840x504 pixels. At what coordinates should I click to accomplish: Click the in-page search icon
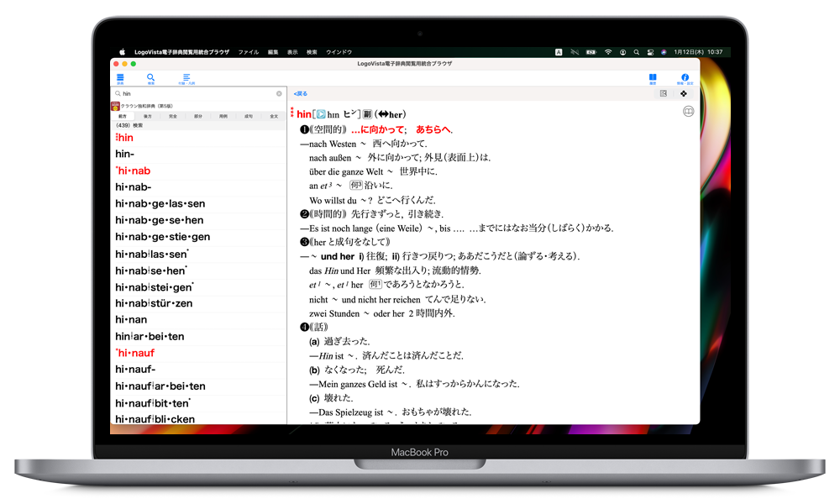tap(664, 93)
